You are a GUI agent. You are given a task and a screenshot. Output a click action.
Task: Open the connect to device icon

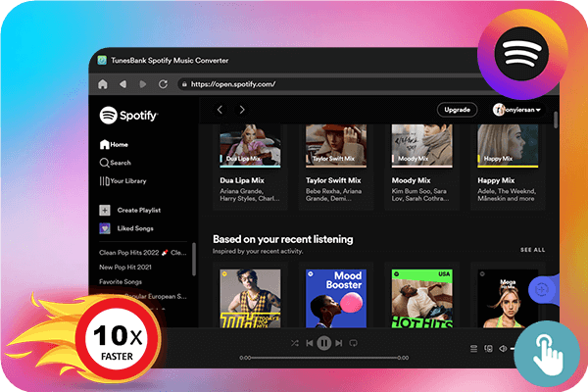pos(488,349)
